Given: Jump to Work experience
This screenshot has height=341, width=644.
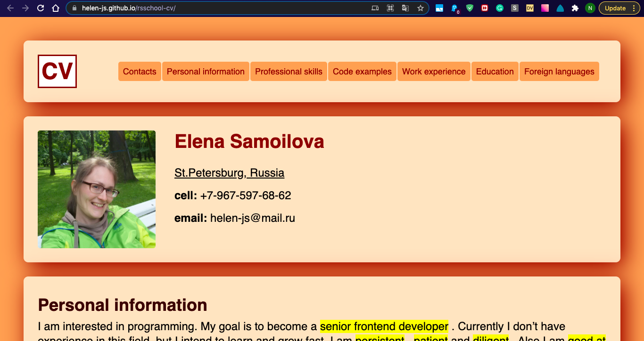Looking at the screenshot, I should [x=434, y=72].
